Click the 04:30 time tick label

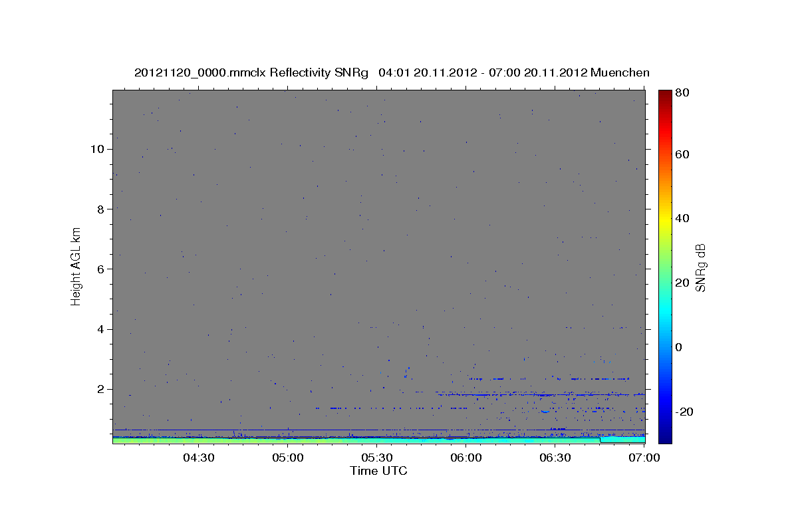(x=198, y=458)
